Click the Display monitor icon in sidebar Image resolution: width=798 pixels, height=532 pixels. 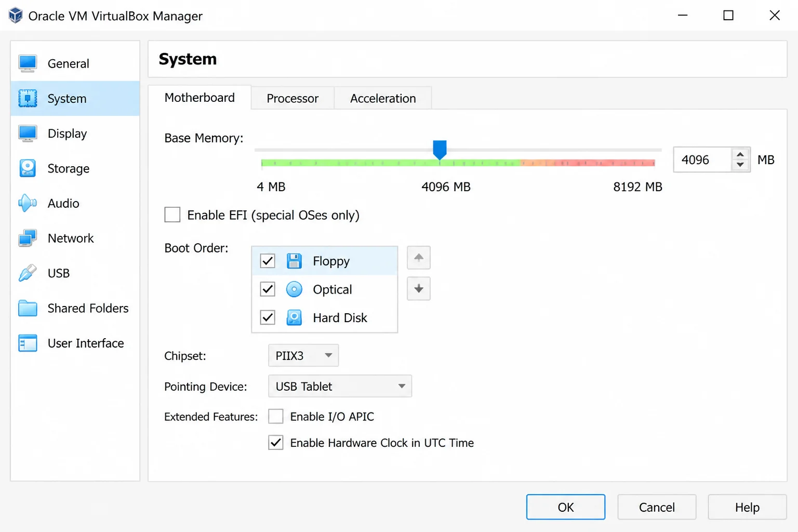click(x=28, y=133)
